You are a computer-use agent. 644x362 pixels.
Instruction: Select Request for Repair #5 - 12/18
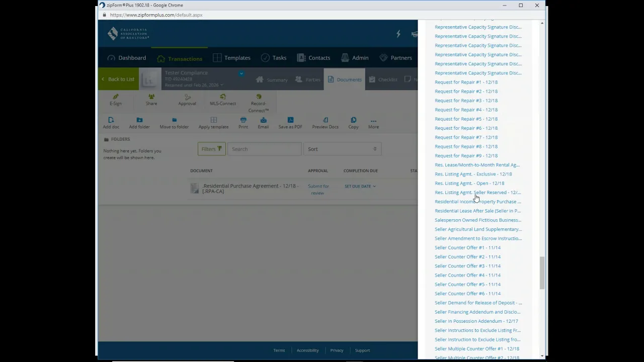pos(466,119)
